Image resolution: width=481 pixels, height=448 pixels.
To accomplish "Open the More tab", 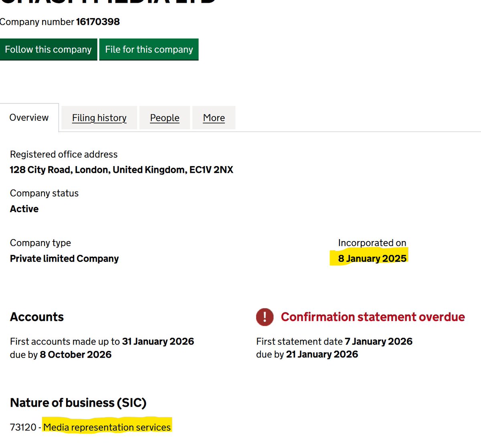I will [214, 118].
